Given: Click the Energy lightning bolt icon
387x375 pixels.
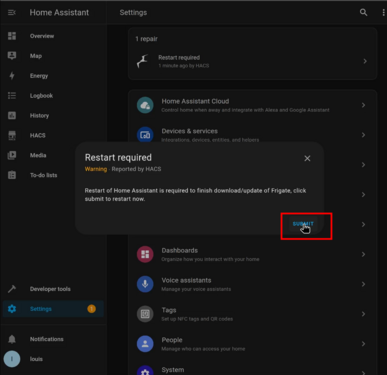Looking at the screenshot, I should (12, 76).
